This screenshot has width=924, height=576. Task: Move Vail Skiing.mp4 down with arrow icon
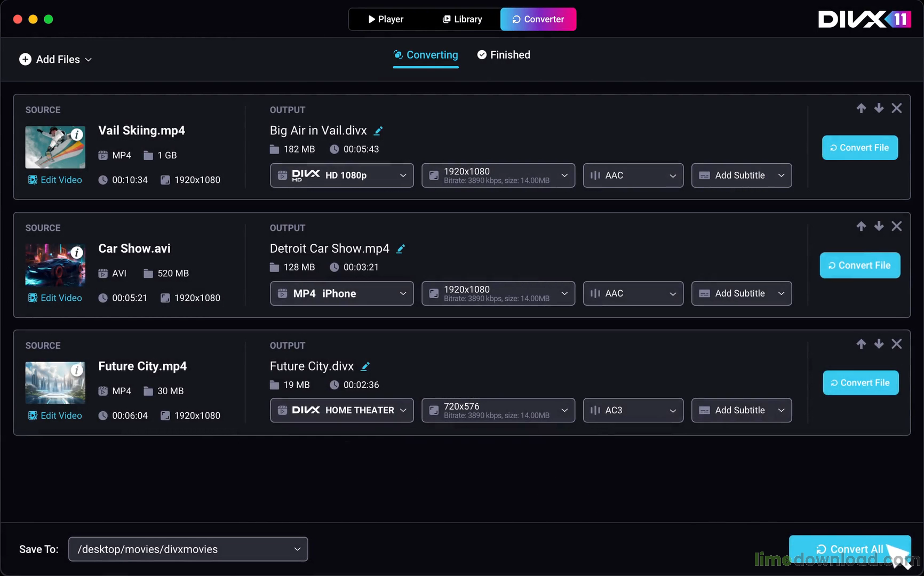click(879, 108)
